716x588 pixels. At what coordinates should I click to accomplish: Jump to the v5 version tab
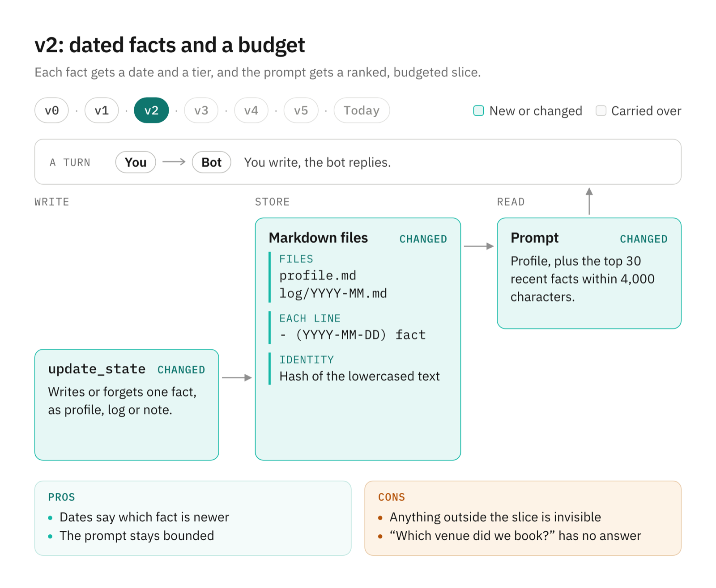point(301,110)
